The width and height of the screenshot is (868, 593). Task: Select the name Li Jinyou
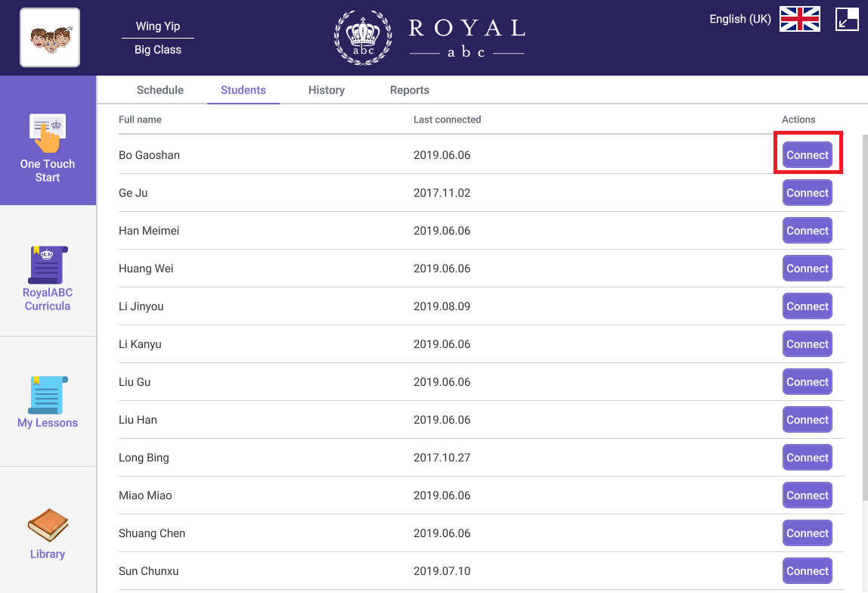(141, 306)
